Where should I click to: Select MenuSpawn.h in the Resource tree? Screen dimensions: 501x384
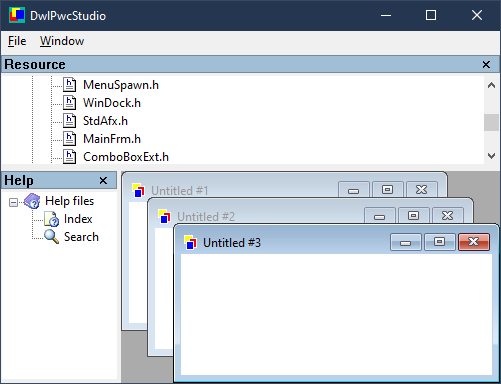click(x=121, y=85)
